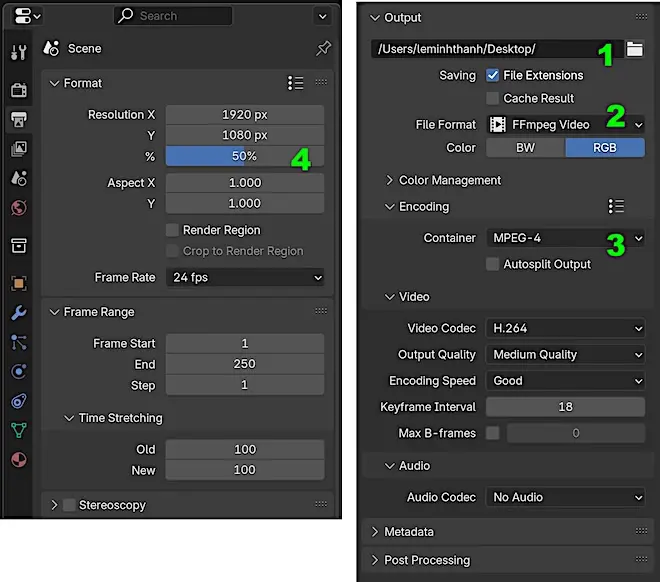The width and height of the screenshot is (660, 582).
Task: Open the Container dropdown
Action: (x=565, y=238)
